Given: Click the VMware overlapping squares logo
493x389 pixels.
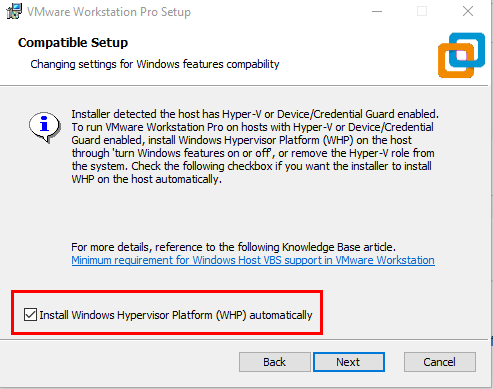Looking at the screenshot, I should [x=461, y=55].
